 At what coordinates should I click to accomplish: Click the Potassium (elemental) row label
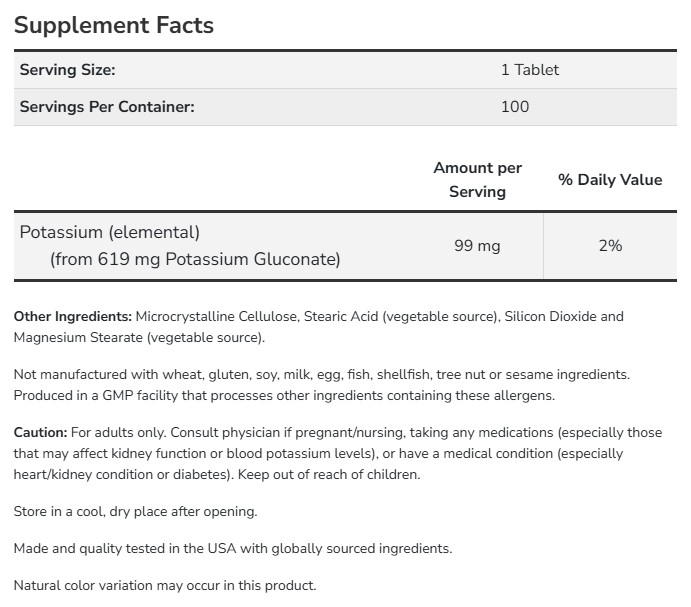(110, 232)
